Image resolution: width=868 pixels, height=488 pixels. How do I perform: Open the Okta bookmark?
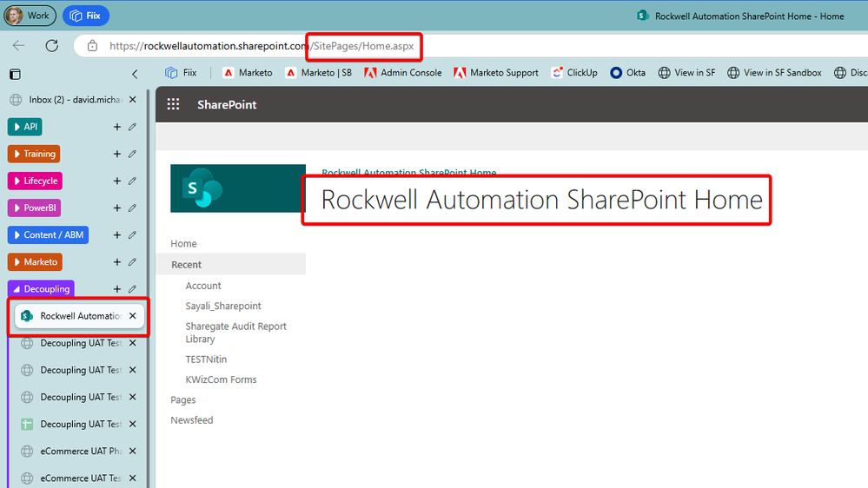[627, 72]
